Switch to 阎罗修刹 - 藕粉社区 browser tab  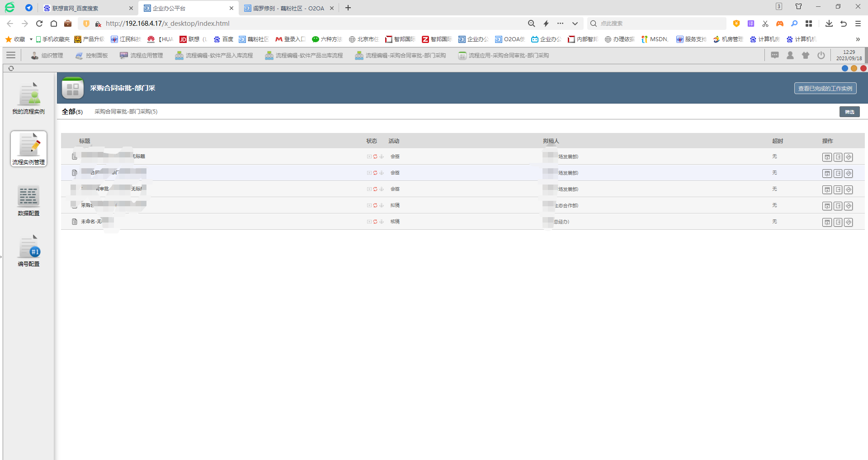point(289,8)
